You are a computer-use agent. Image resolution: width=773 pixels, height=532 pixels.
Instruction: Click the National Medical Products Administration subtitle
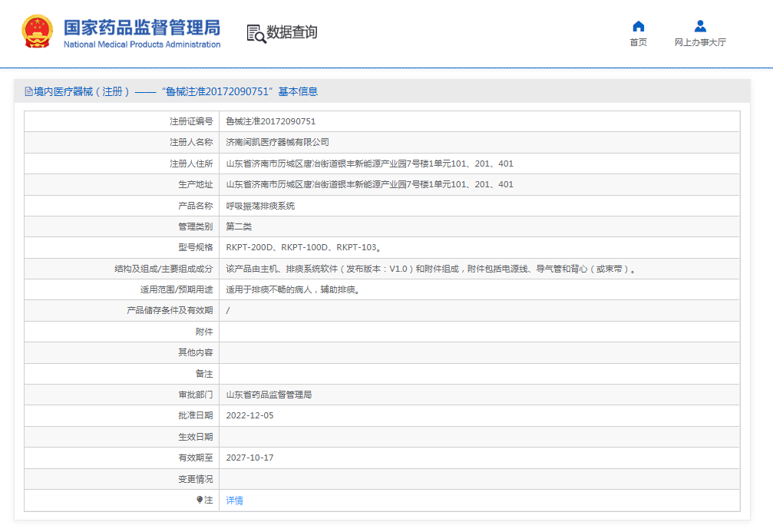pos(141,45)
